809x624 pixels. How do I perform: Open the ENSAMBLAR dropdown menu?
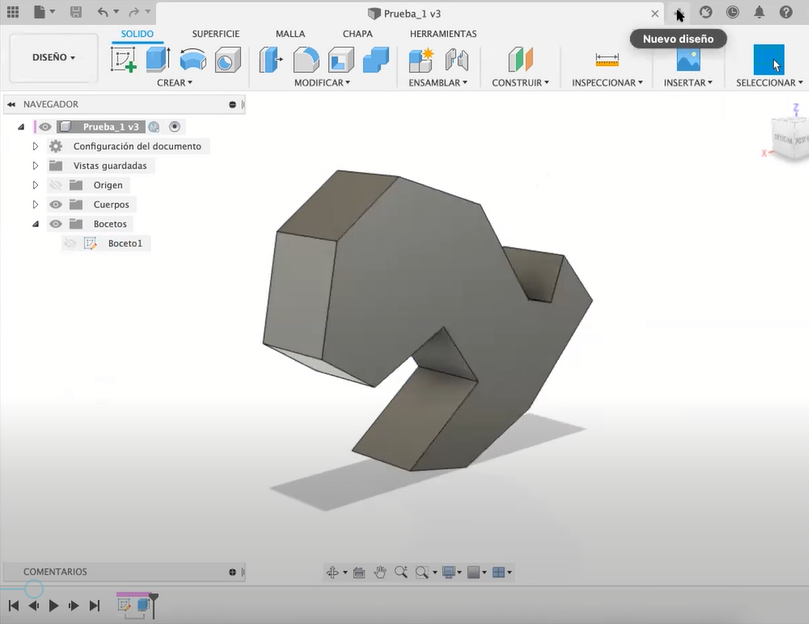(438, 83)
